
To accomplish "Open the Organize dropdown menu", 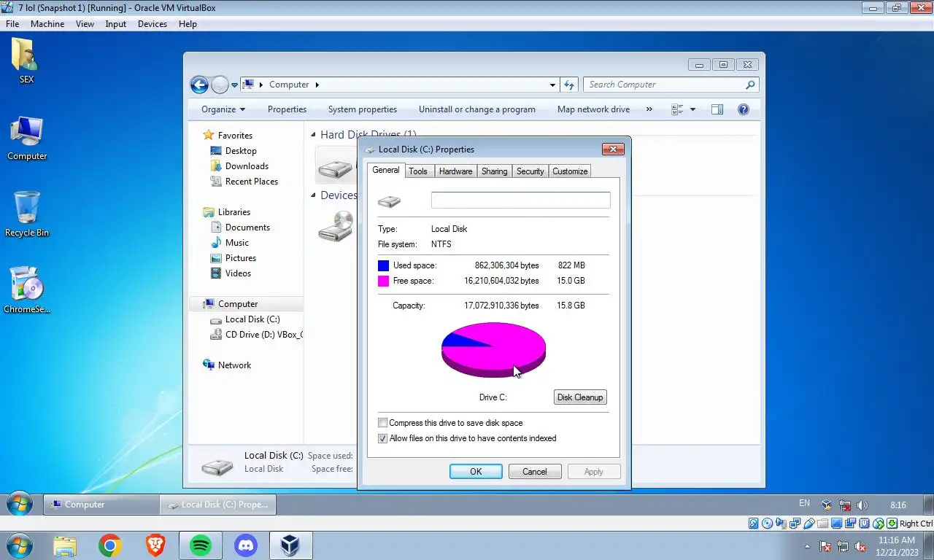I will coord(223,109).
